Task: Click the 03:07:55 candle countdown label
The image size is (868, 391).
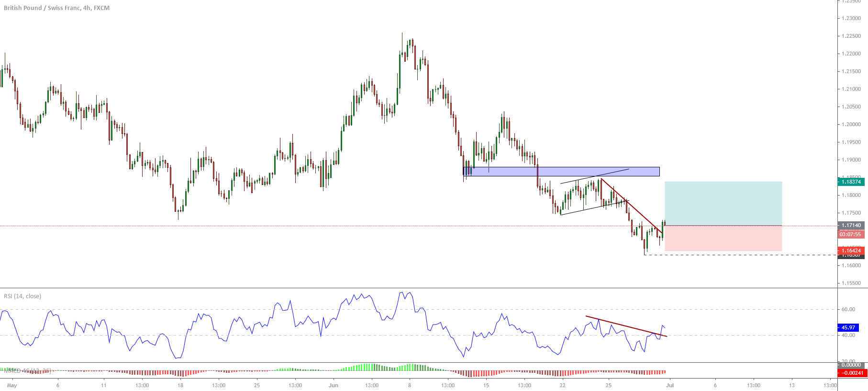Action: click(851, 234)
